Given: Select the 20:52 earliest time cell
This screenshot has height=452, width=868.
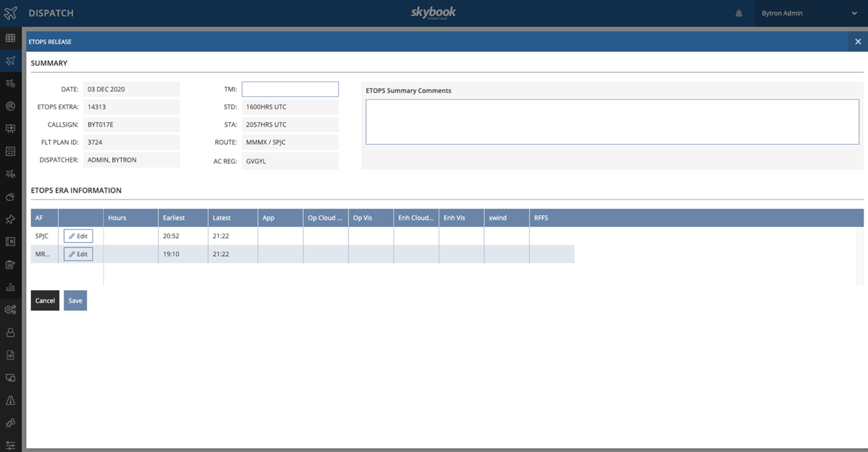Looking at the screenshot, I should pos(183,236).
